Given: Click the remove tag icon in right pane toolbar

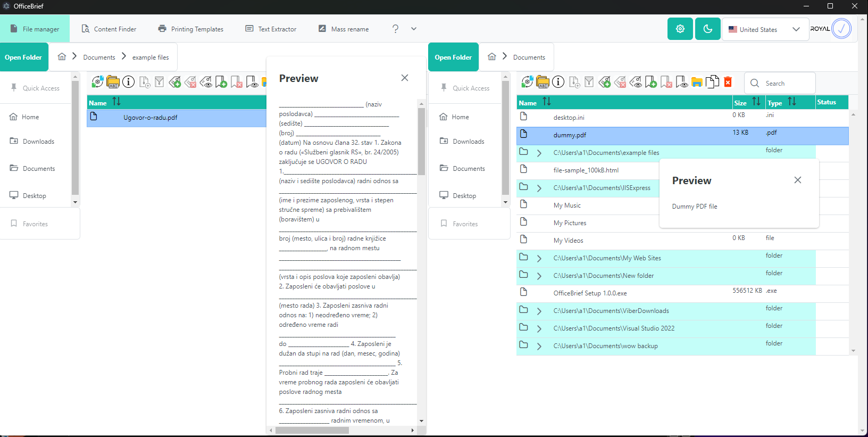Looking at the screenshot, I should (x=620, y=82).
